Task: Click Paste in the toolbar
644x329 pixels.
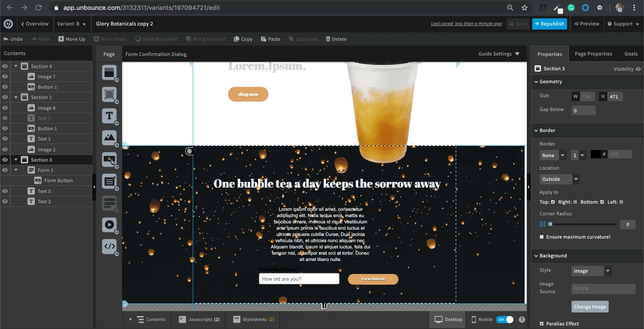Action: click(271, 39)
